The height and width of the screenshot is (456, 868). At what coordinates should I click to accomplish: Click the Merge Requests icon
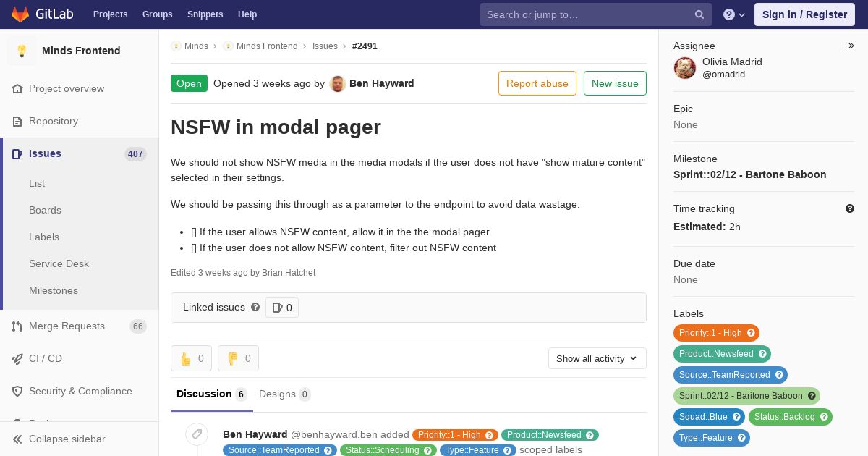17,326
